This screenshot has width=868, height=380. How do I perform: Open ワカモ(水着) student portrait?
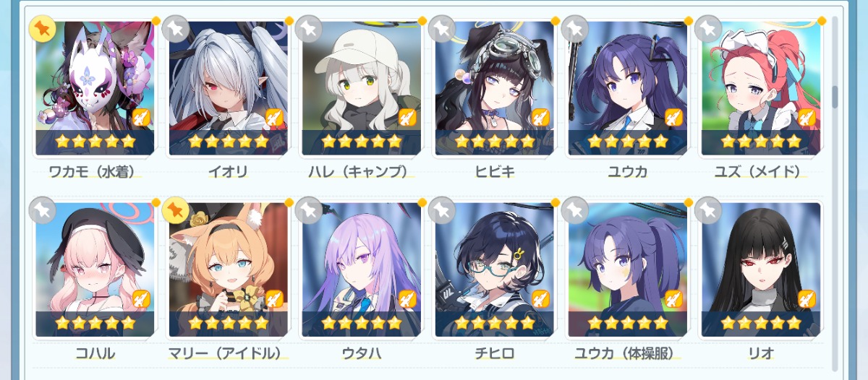pos(95,88)
